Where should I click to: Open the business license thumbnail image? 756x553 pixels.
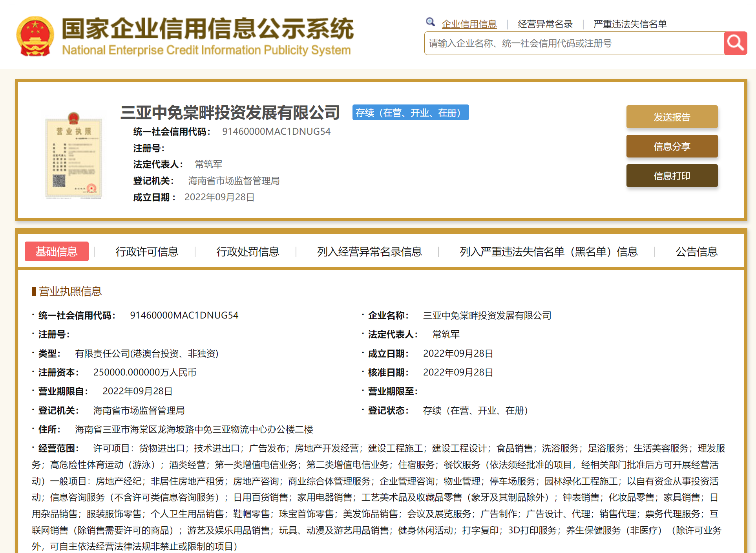point(74,156)
